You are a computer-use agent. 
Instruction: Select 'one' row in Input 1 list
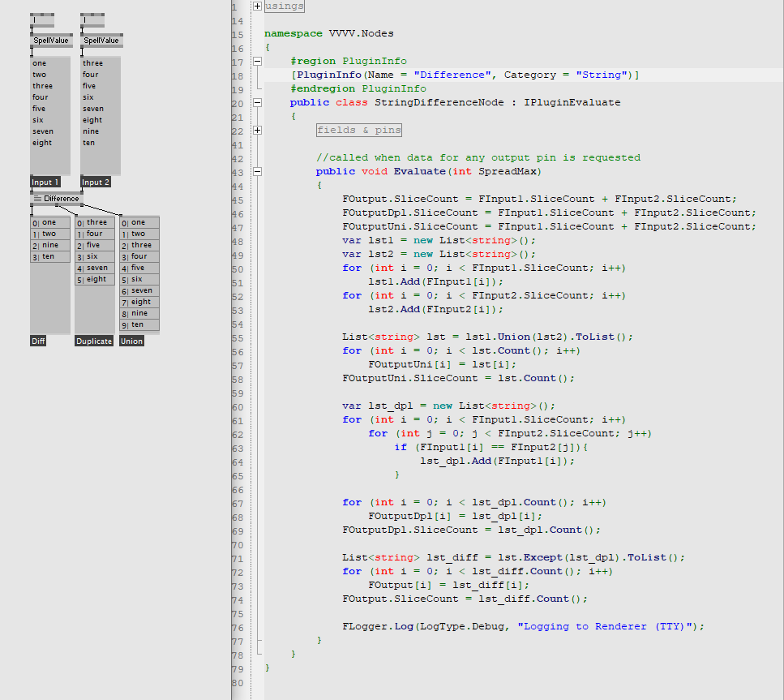point(50,63)
